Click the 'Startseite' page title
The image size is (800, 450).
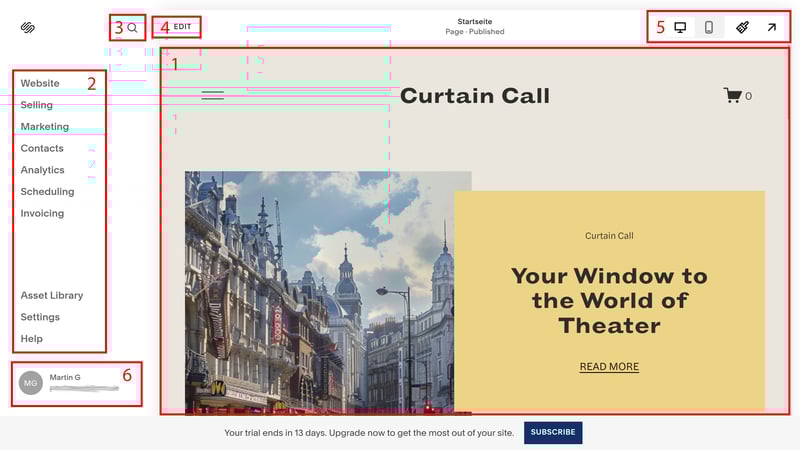(x=474, y=21)
